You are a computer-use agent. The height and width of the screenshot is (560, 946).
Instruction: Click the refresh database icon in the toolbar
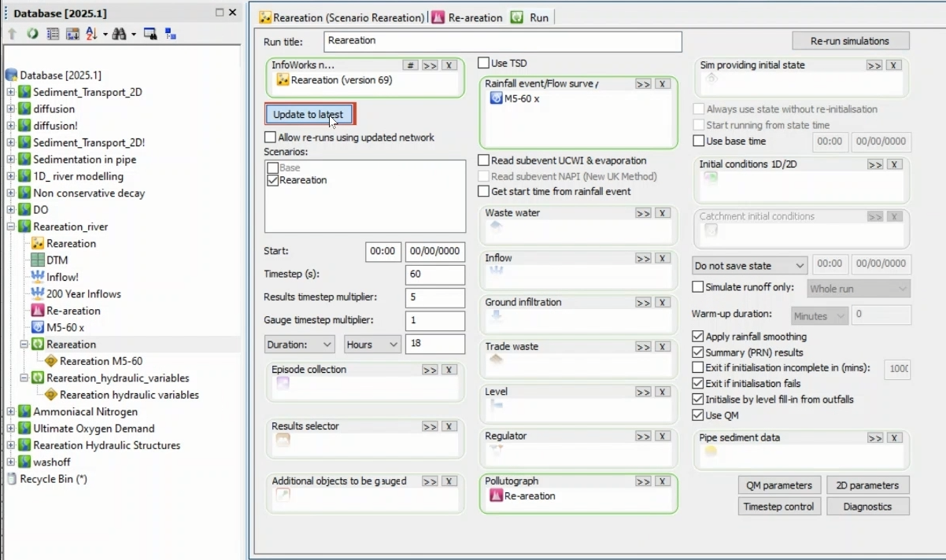[33, 35]
